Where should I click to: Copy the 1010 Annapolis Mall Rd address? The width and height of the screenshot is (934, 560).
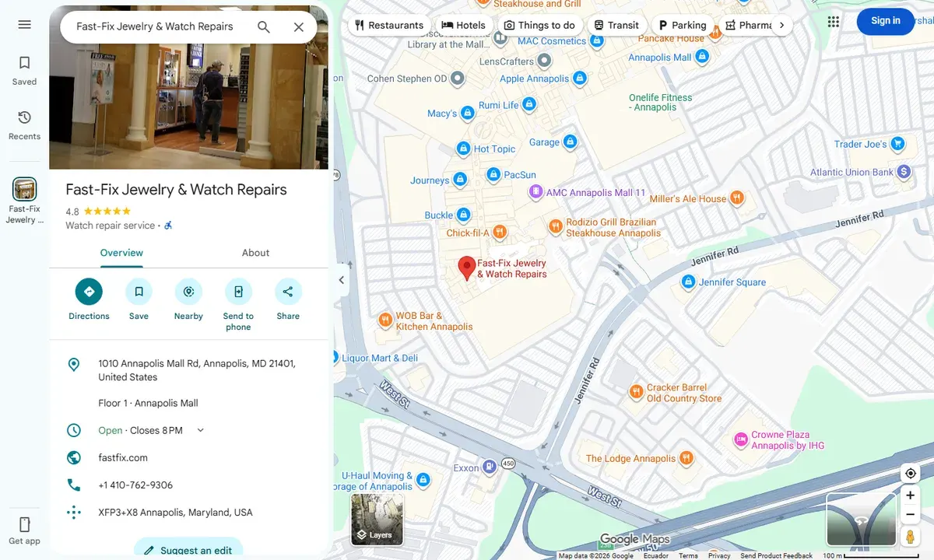click(x=188, y=370)
